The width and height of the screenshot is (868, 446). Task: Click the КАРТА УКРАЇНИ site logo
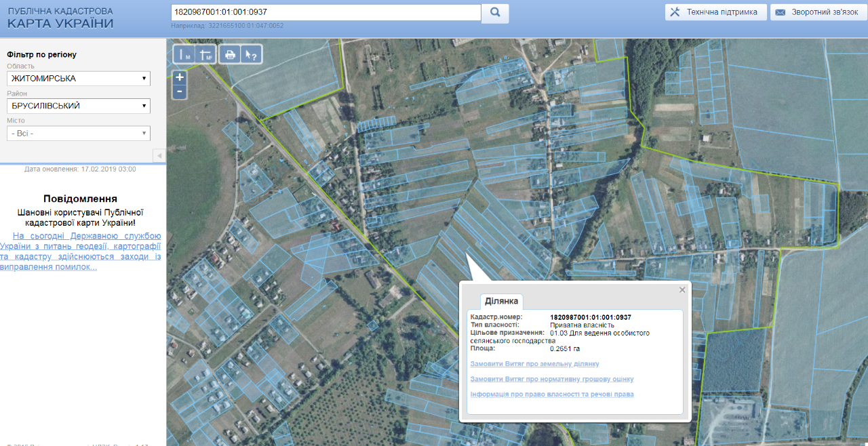pos(60,18)
